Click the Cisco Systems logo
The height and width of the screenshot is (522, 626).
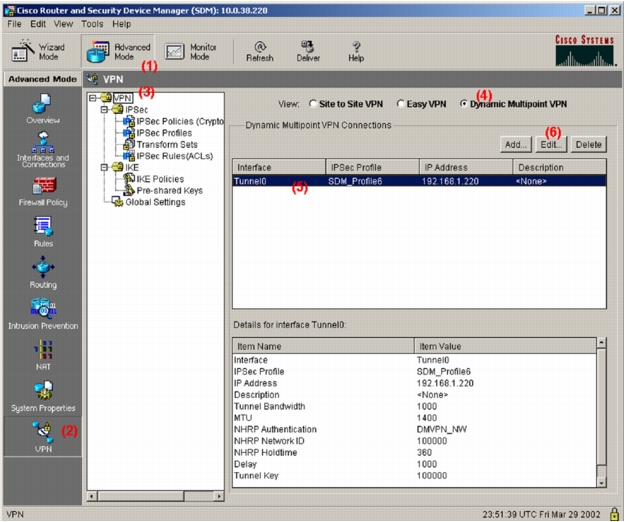click(x=585, y=51)
